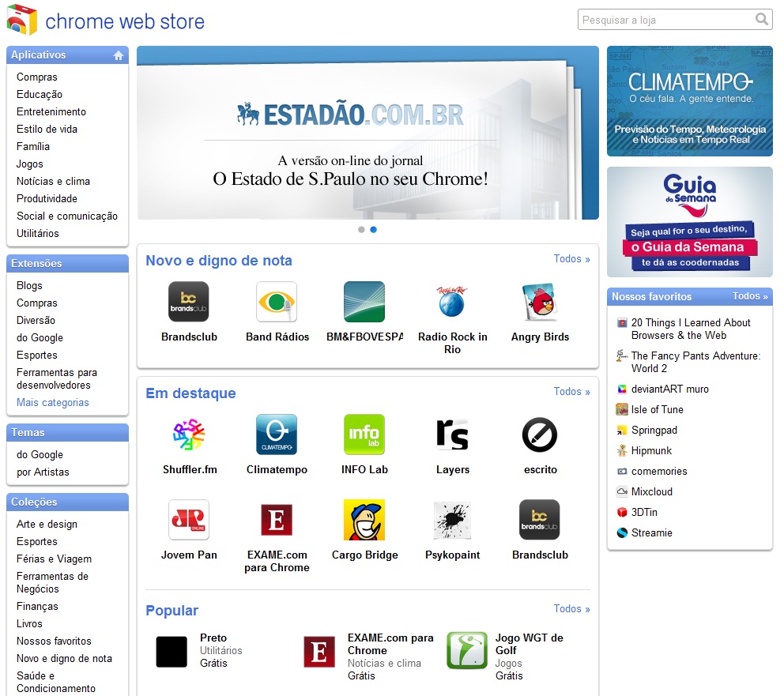Viewport: 784px width, 696px height.
Task: Open The Fancy Pants Adventure: World 2
Action: [x=691, y=362]
